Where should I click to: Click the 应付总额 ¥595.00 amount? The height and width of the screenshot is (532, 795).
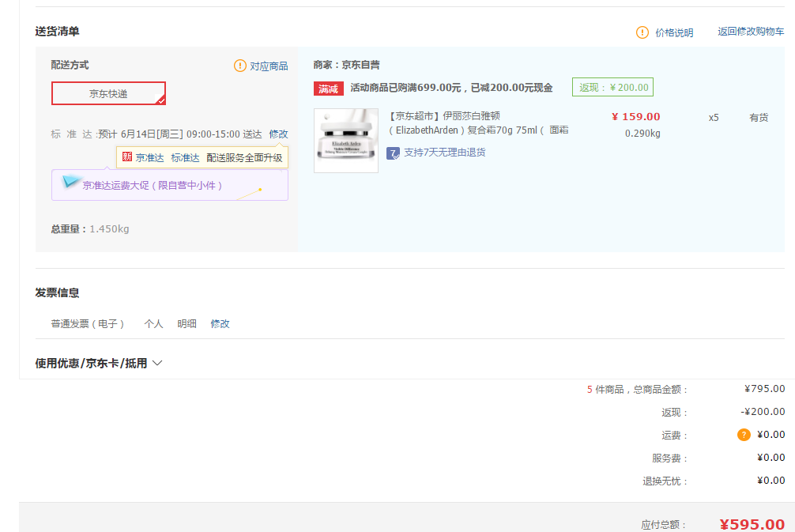coord(752,524)
